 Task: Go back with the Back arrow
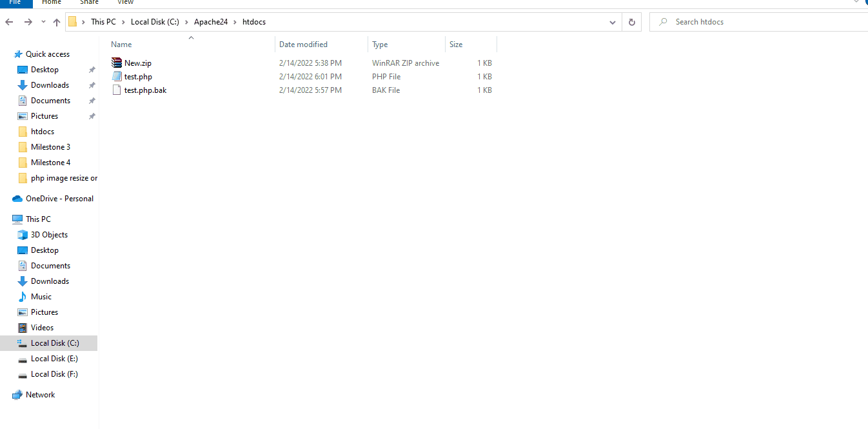(x=9, y=22)
